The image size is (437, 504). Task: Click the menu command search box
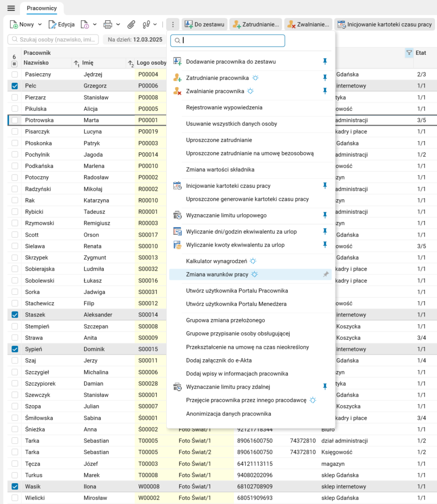click(228, 41)
